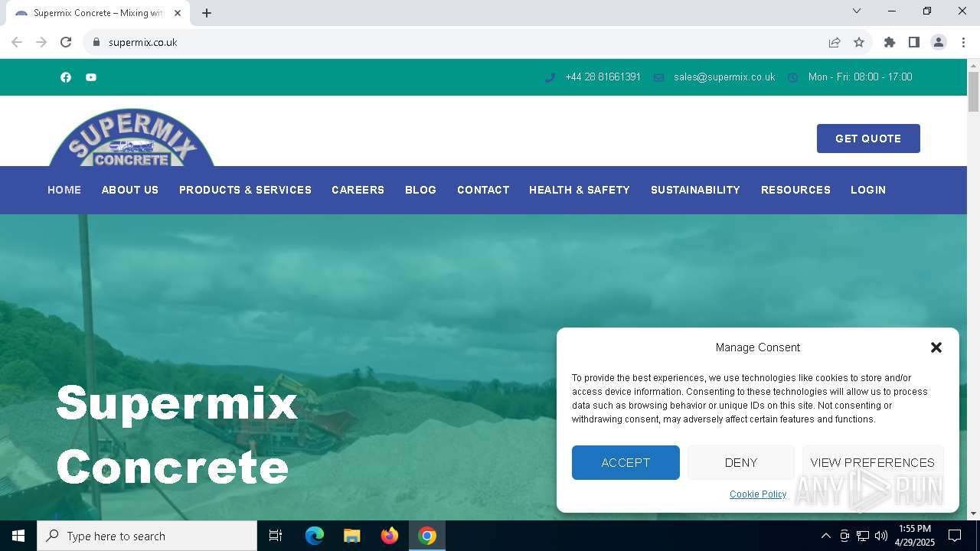Open the Windows notification center
The height and width of the screenshot is (551, 980).
(955, 536)
